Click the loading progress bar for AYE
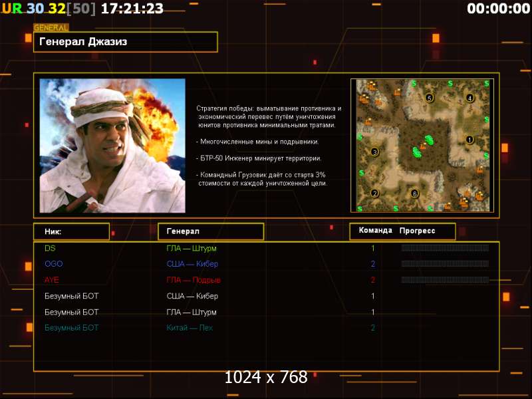Screen dimensions: 532x399 (x=445, y=280)
